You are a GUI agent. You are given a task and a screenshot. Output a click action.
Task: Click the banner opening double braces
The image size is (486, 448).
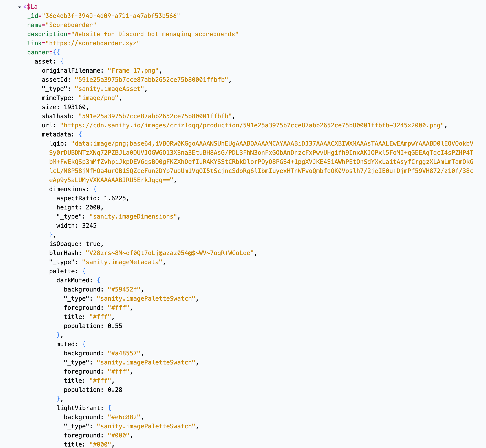click(56, 52)
